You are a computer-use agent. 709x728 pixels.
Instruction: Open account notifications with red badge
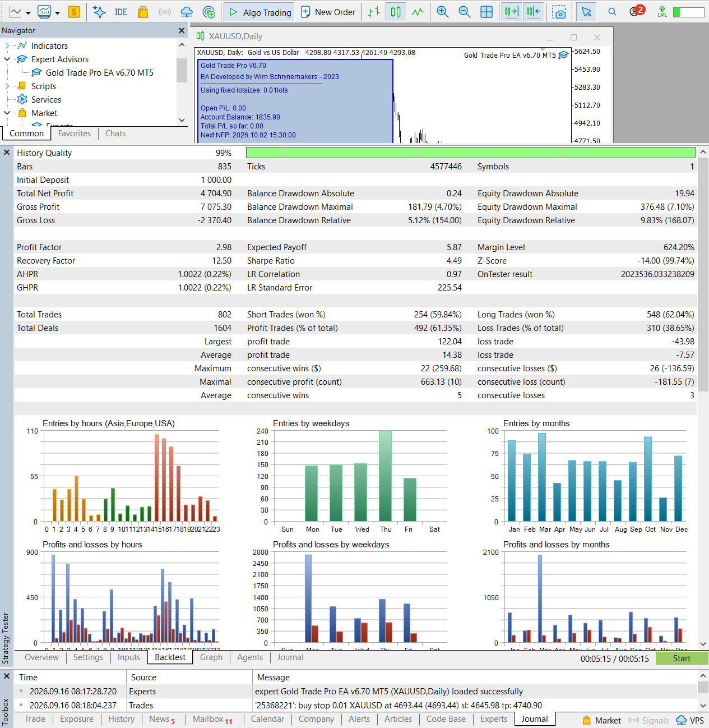(636, 11)
